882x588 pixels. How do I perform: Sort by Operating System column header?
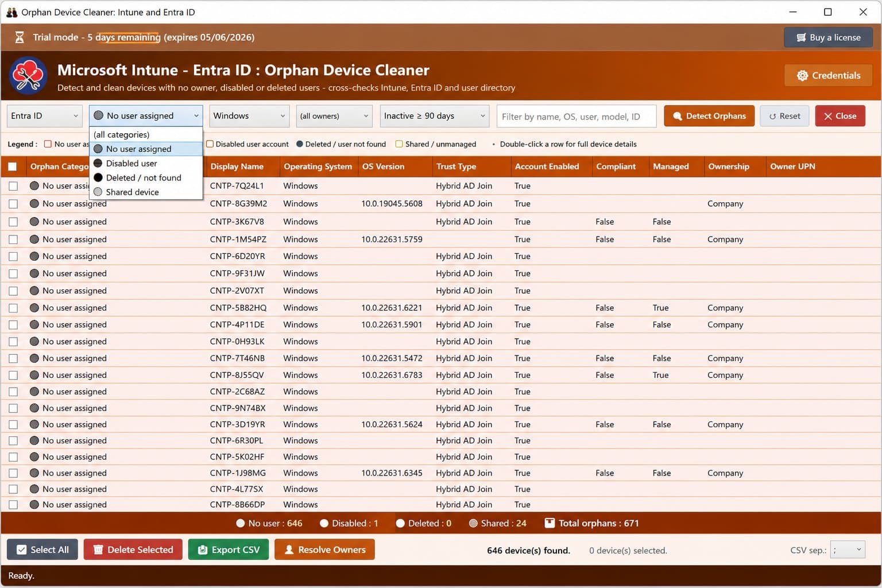318,167
